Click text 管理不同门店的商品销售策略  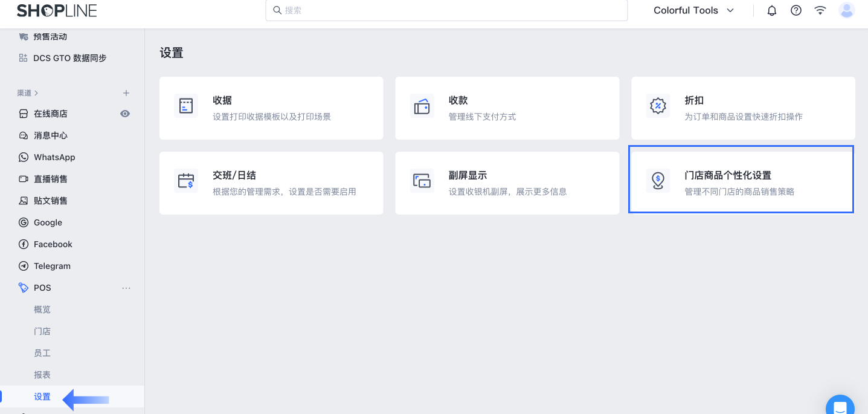739,192
